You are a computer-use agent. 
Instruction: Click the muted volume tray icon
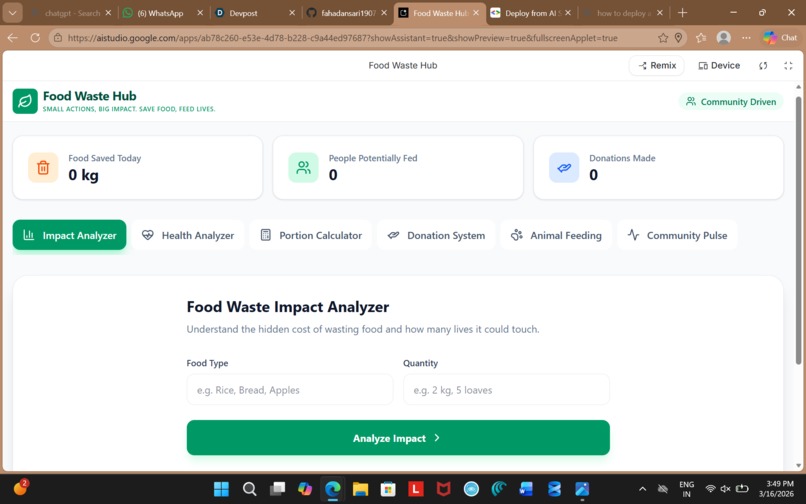point(725,489)
